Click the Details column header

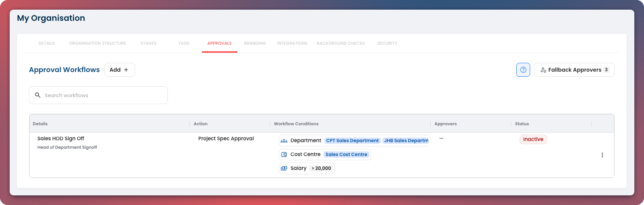pyautogui.click(x=40, y=124)
